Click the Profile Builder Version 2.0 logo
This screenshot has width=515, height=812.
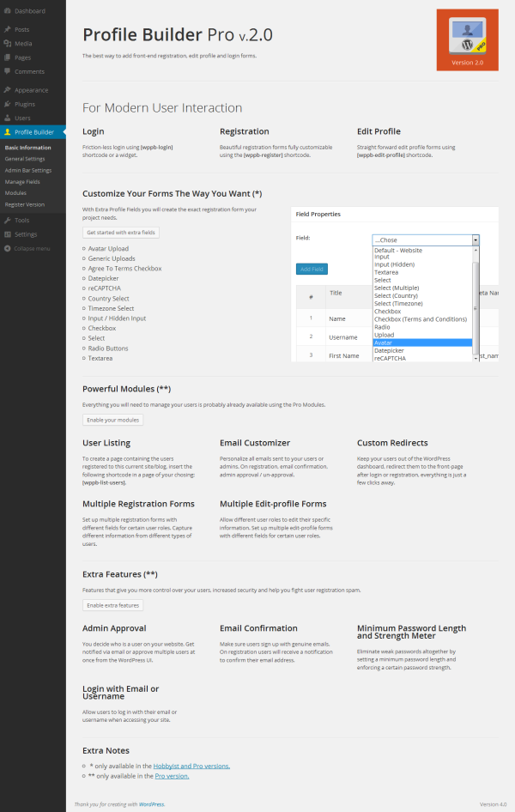tap(468, 39)
